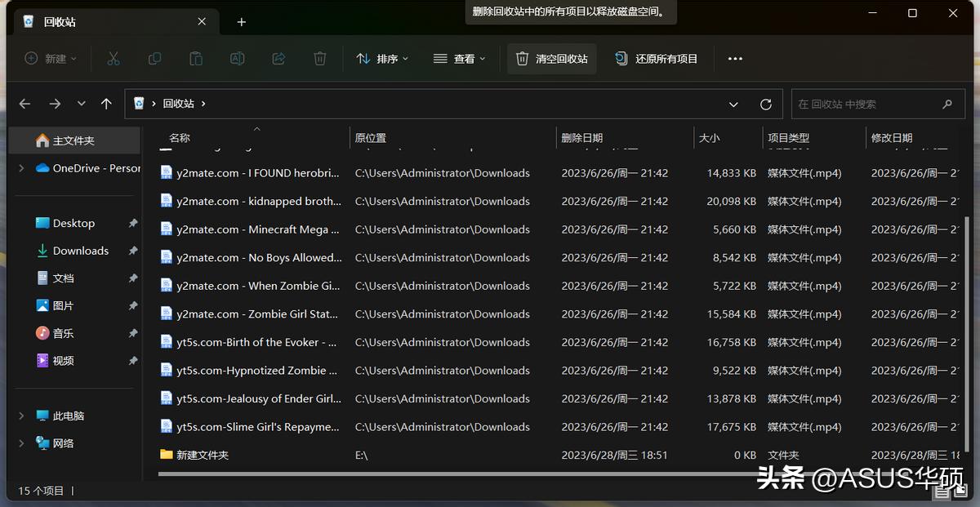
Task: Open the 排序 sort dropdown
Action: (x=382, y=59)
